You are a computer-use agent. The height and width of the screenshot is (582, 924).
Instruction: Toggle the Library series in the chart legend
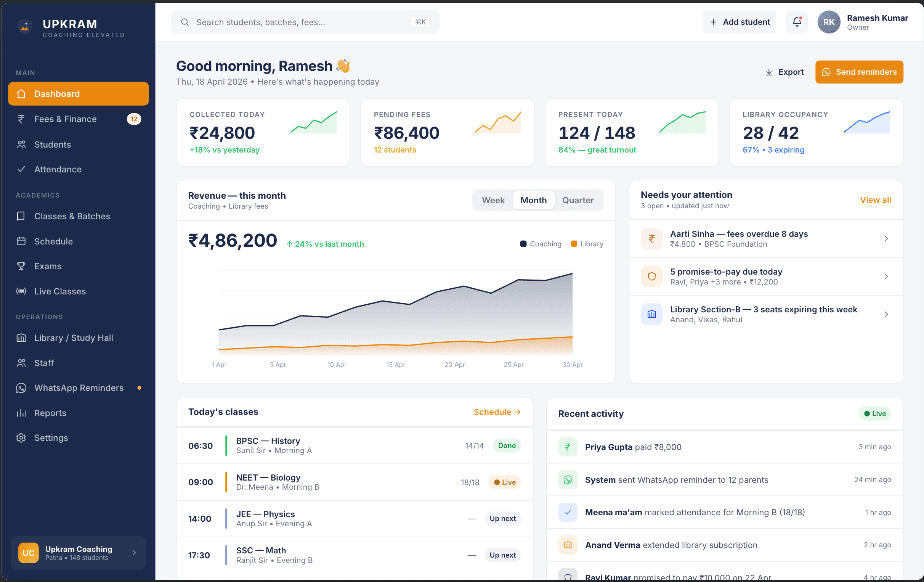[587, 243]
